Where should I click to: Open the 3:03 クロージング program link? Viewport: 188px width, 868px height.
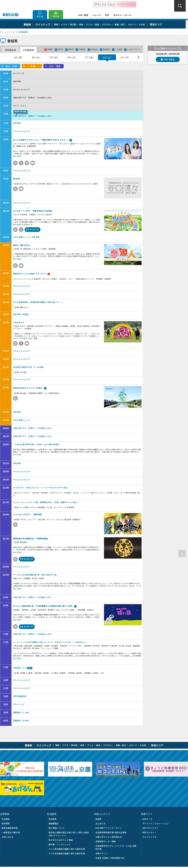click(19, 704)
